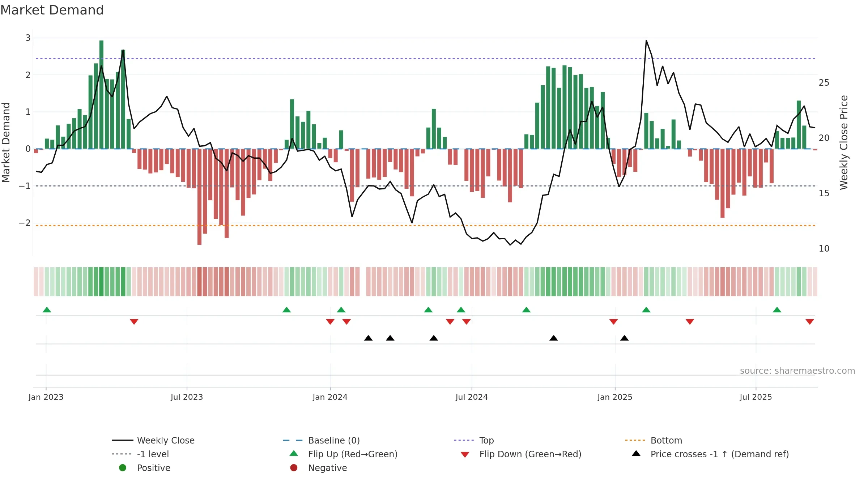
Task: Click the y-axis value 3 on Market Demand axis
Action: tap(28, 38)
